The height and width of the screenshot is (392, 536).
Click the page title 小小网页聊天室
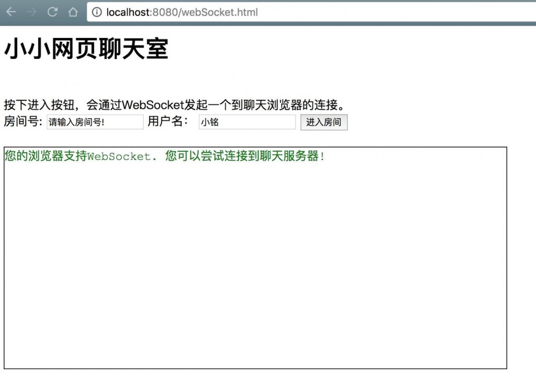[86, 49]
